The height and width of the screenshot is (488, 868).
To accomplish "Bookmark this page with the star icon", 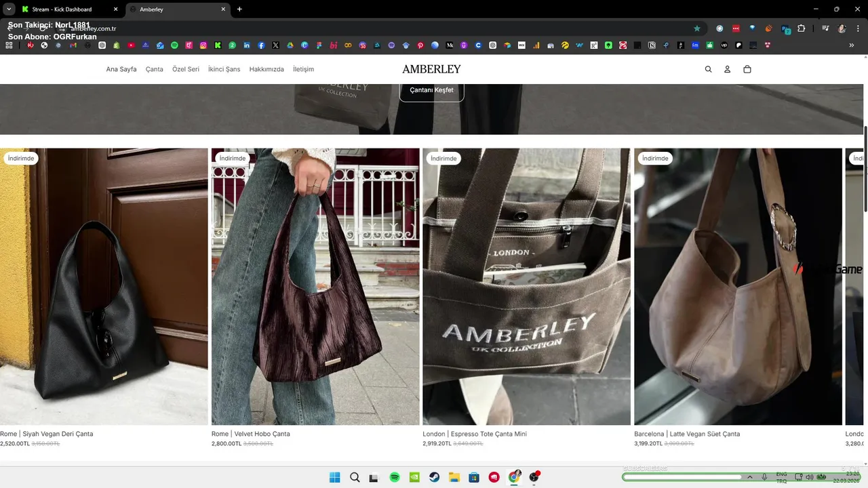I will (x=696, y=28).
